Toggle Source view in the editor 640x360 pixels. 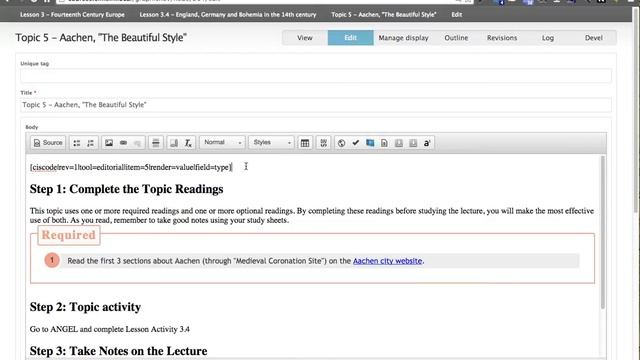pos(48,143)
